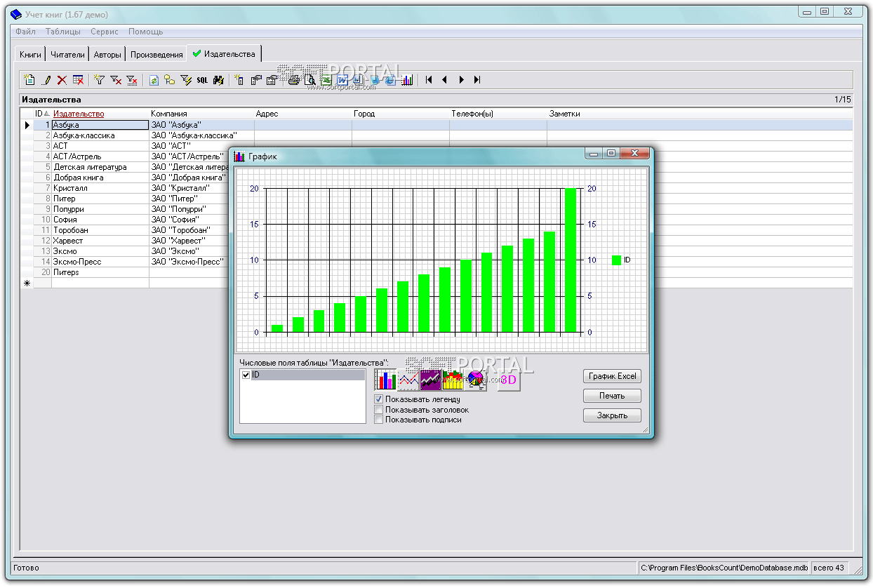The image size is (873, 588).
Task: Click the green refresh data icon
Action: [154, 80]
